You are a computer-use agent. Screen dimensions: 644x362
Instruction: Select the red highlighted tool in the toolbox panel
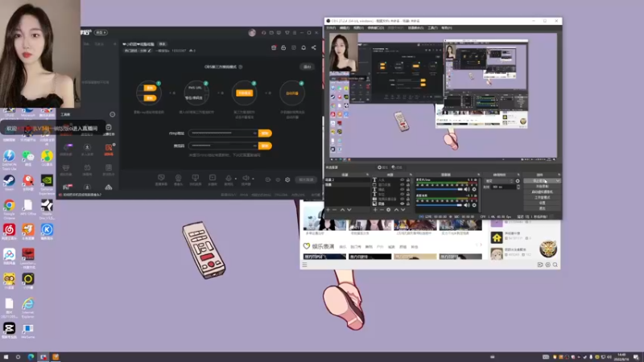click(109, 148)
